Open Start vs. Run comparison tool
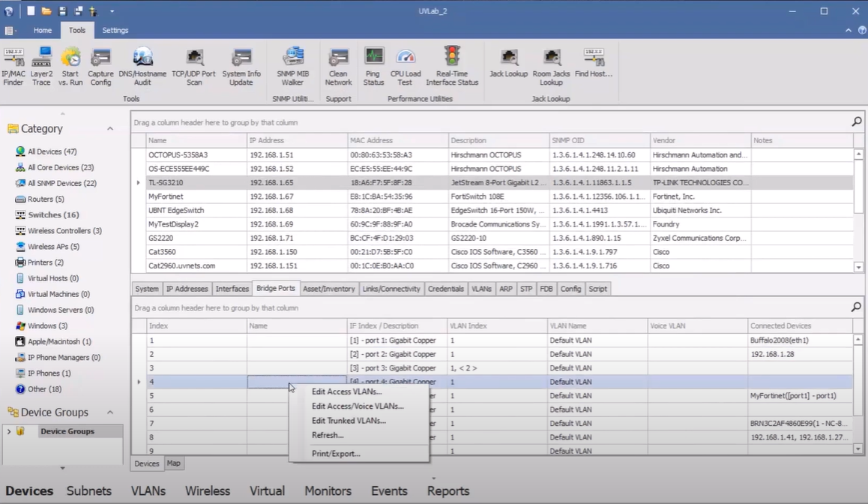Image resolution: width=868 pixels, height=504 pixels. point(70,67)
